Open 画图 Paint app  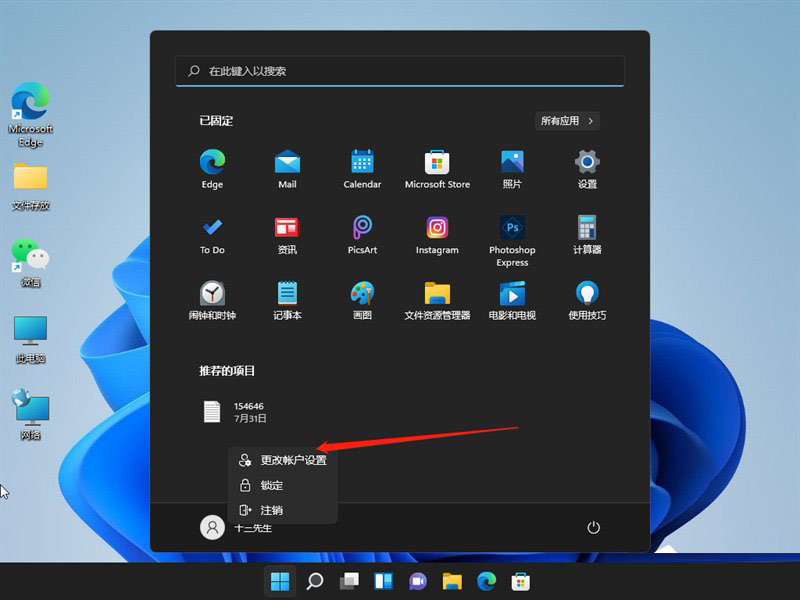point(362,298)
